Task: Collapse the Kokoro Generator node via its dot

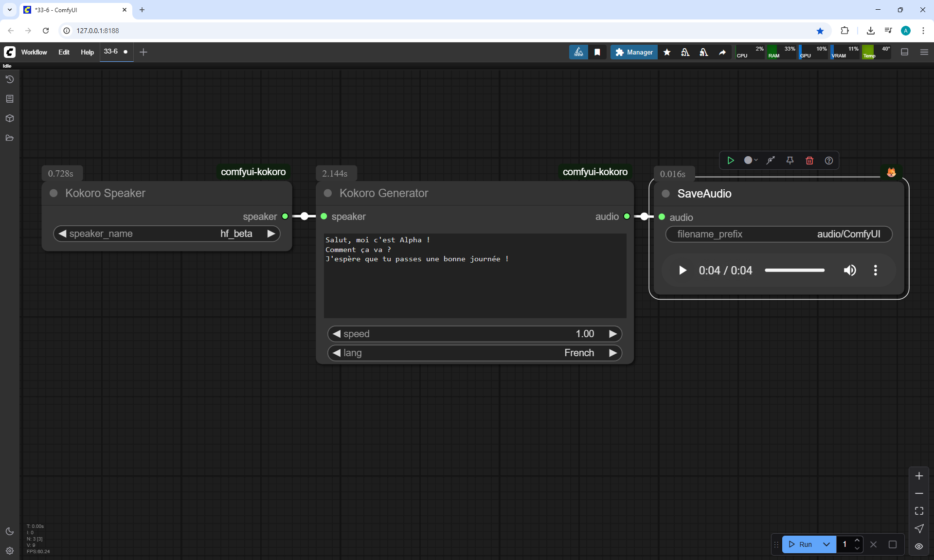Action: (328, 193)
